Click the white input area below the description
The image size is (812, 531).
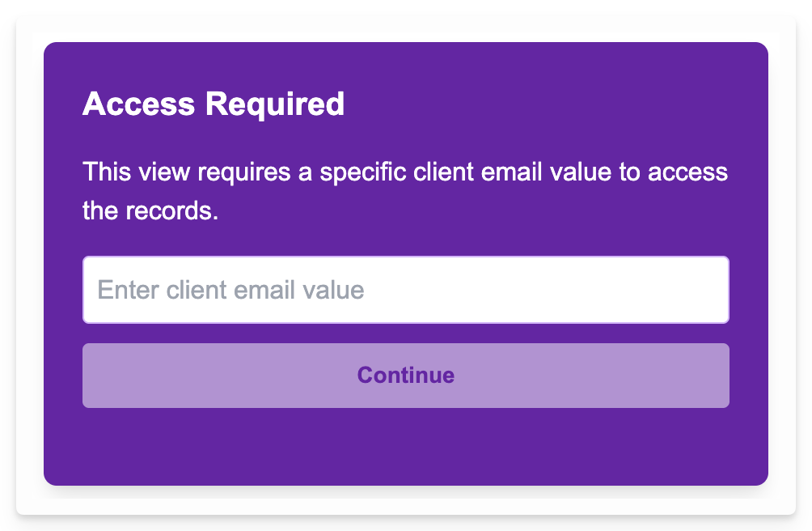pyautogui.click(x=404, y=290)
